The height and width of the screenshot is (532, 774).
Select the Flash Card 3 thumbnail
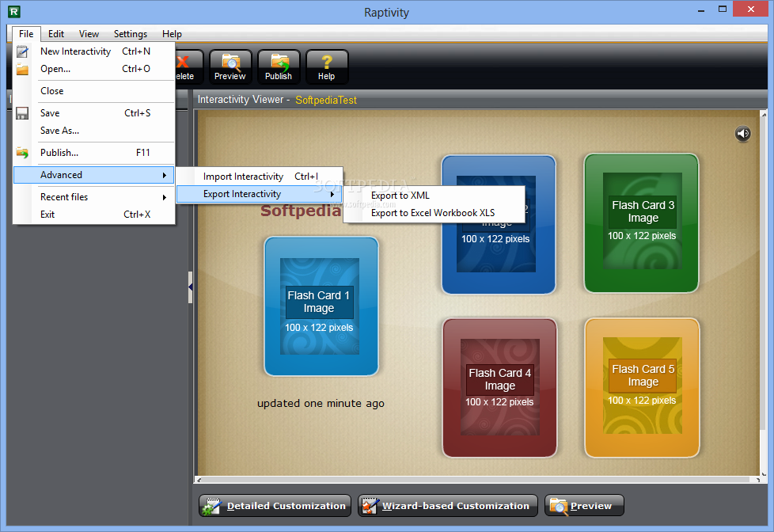(x=641, y=222)
